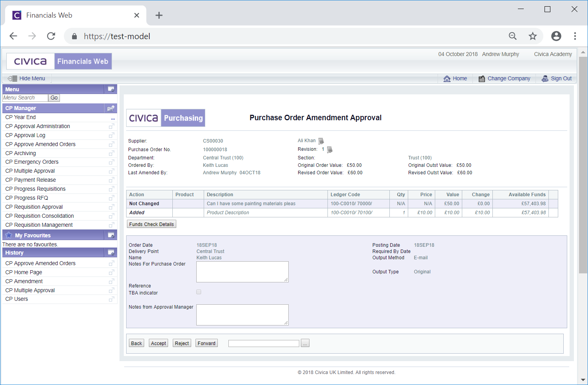
Task: Open CP Approval Administration in new window icon
Action: coord(112,127)
